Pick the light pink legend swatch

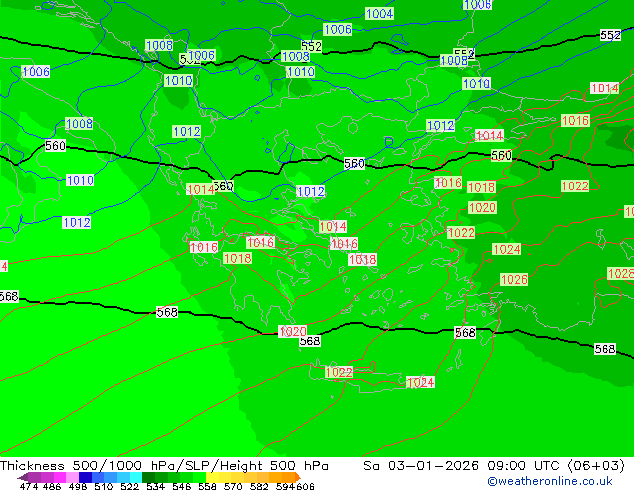72,477
